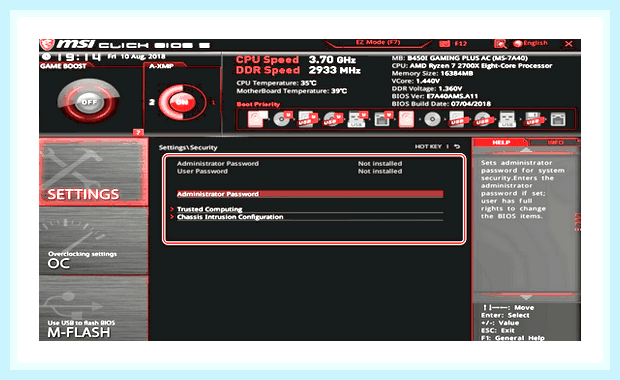Click the VCore 1.440V line
The width and height of the screenshot is (620, 380).
[x=416, y=81]
